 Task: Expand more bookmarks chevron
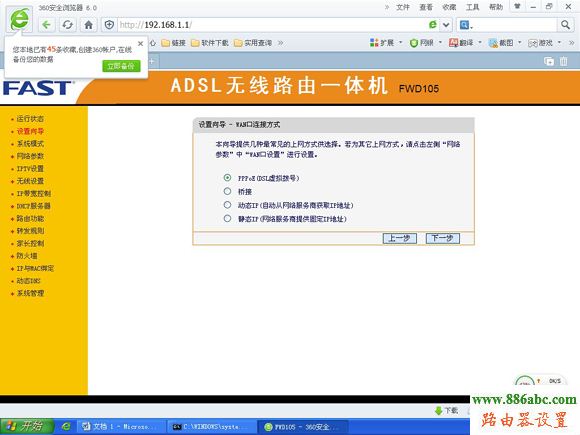[x=281, y=43]
